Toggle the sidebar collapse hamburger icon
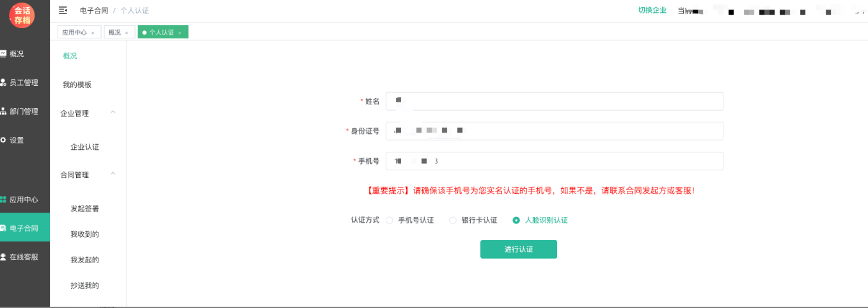 coord(63,10)
